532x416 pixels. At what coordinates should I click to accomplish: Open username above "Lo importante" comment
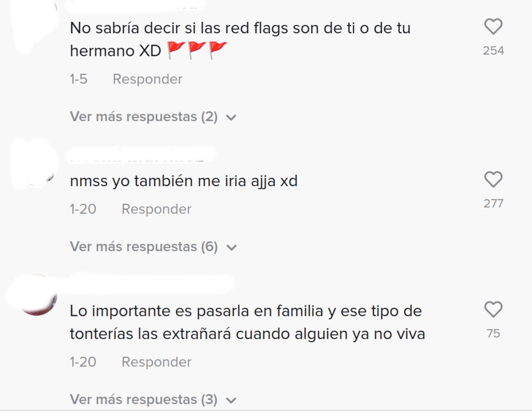tap(152, 283)
